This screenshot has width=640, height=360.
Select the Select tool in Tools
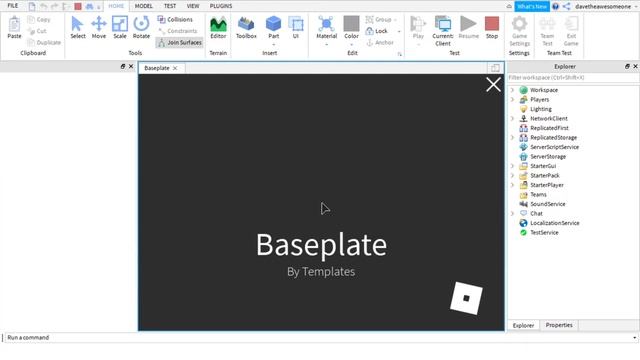pos(78,27)
